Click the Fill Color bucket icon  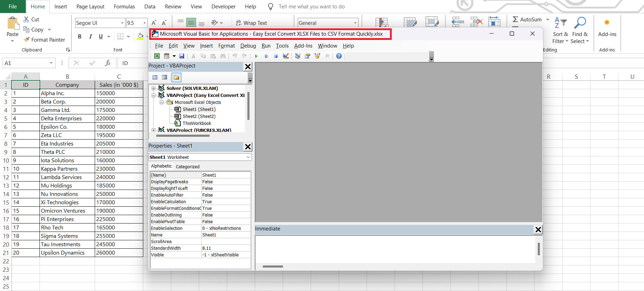click(140, 36)
